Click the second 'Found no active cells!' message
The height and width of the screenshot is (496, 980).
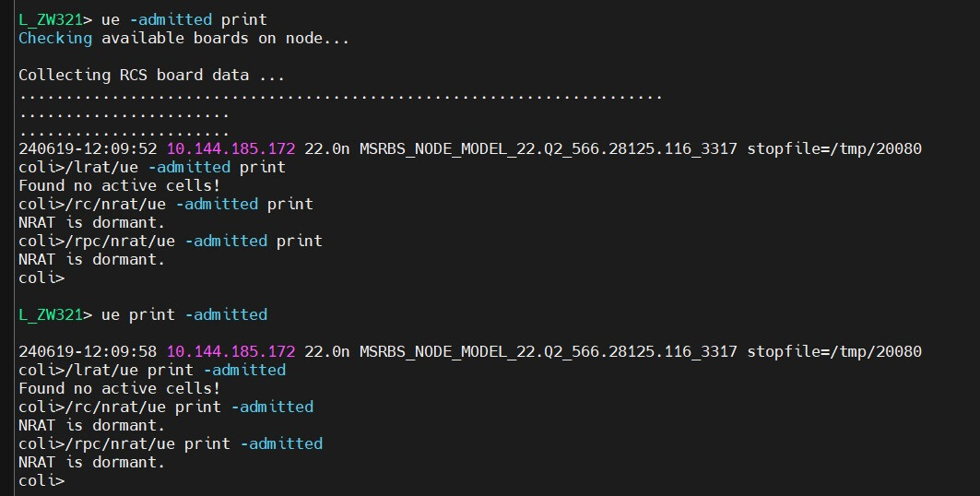click(119, 388)
